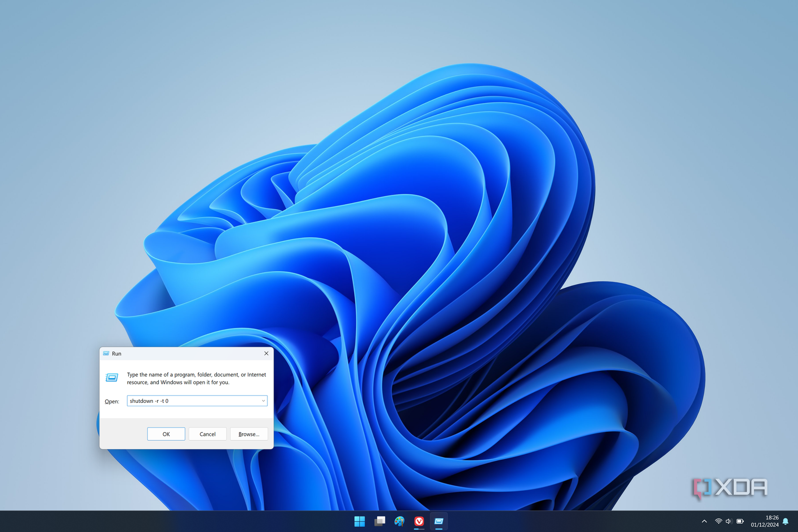Close the Run dialog window
The width and height of the screenshot is (798, 532).
266,354
